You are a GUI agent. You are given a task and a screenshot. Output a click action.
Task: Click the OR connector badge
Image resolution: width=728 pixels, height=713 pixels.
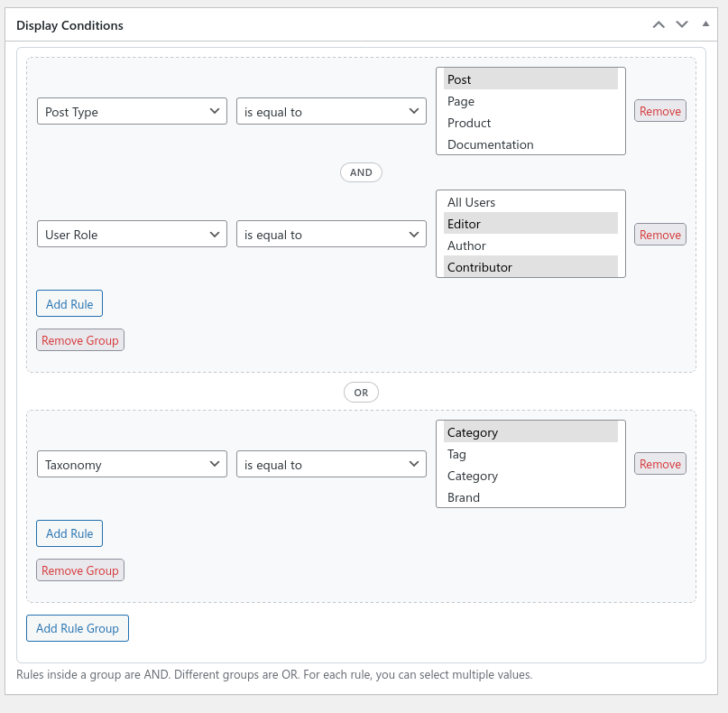361,393
